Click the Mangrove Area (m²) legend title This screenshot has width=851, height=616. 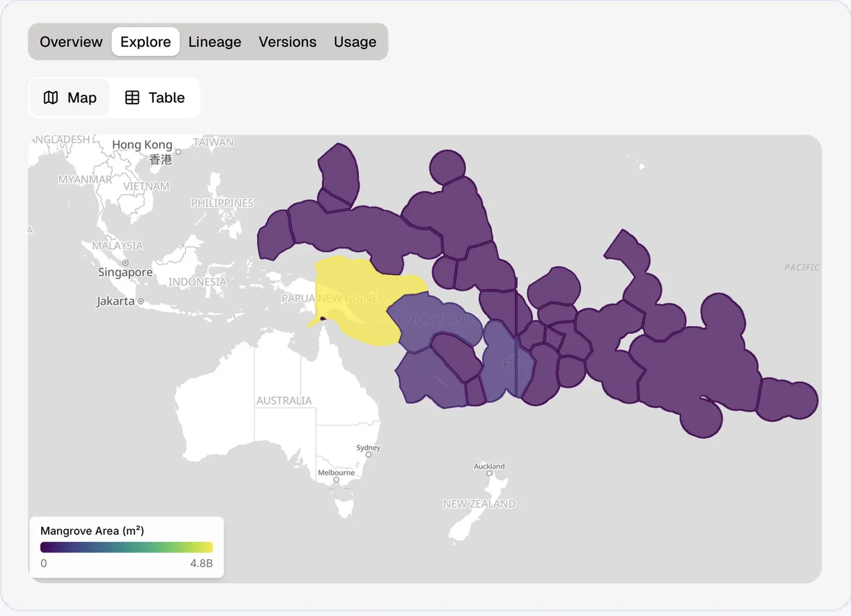[92, 531]
